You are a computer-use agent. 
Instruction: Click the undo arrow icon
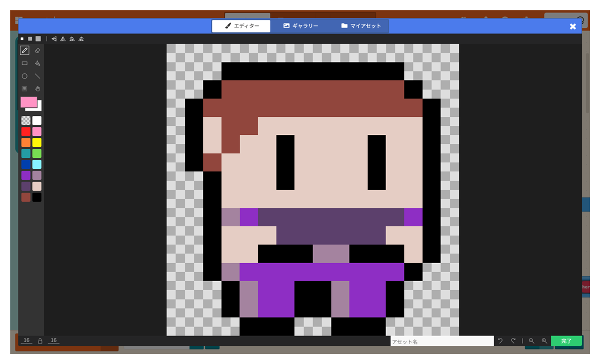[x=500, y=341]
